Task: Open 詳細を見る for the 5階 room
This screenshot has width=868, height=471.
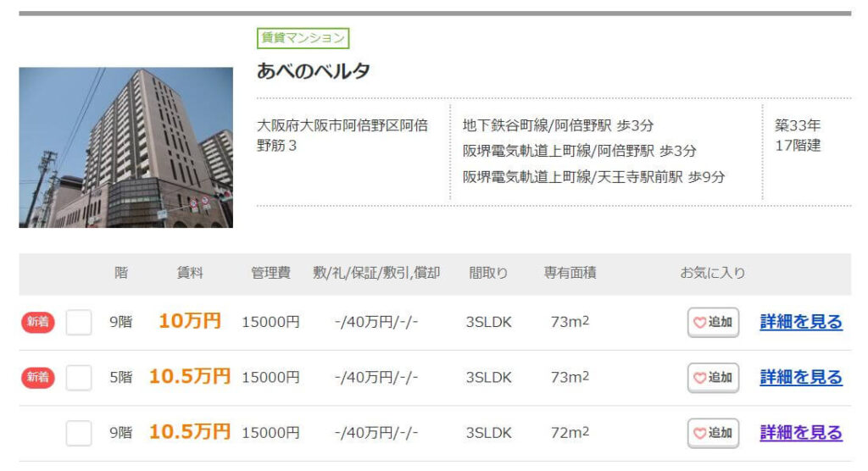Action: [801, 377]
